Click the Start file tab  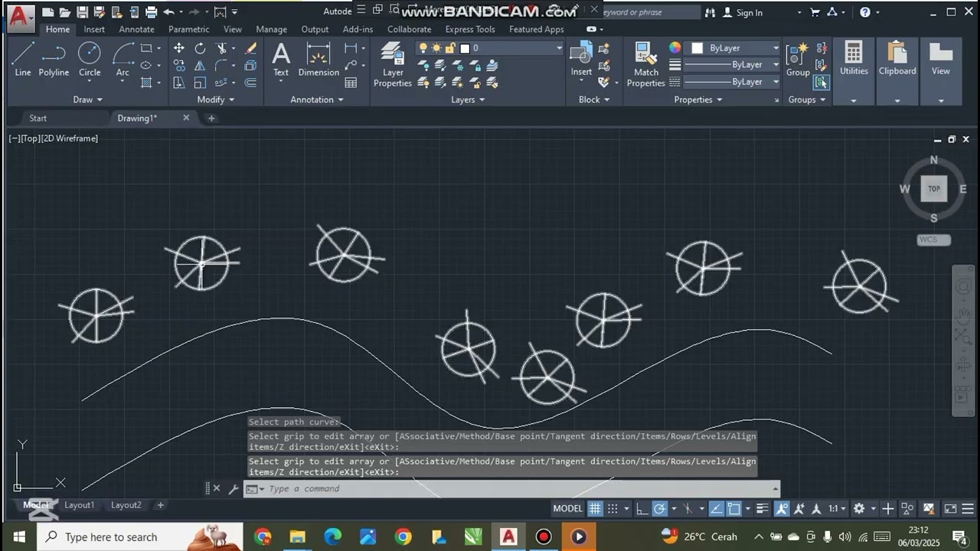click(38, 118)
